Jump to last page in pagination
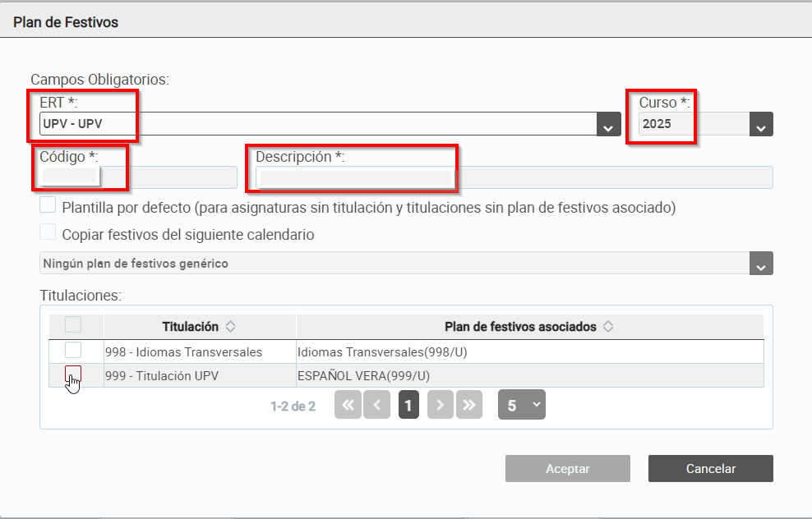The height and width of the screenshot is (519, 812). 469,405
